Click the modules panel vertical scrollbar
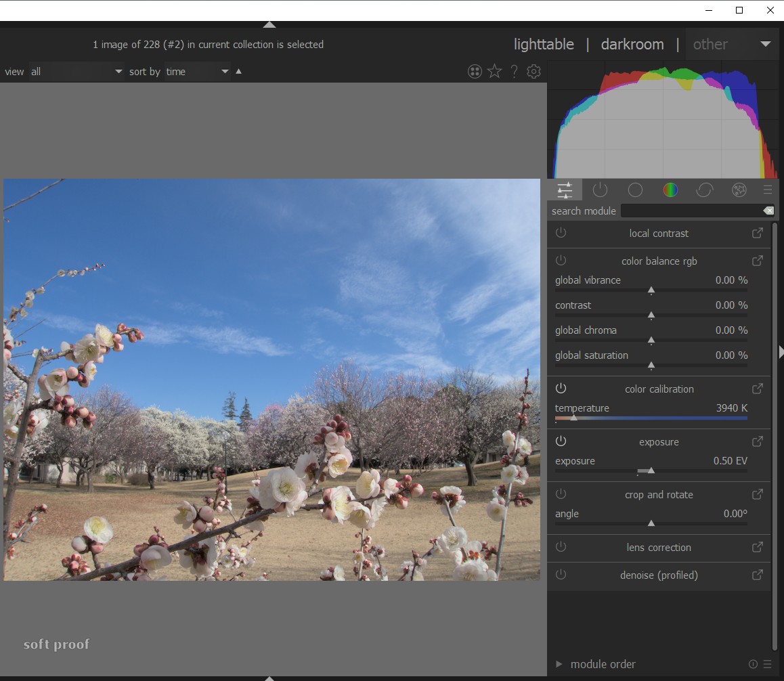Image resolution: width=784 pixels, height=681 pixels. click(775, 437)
